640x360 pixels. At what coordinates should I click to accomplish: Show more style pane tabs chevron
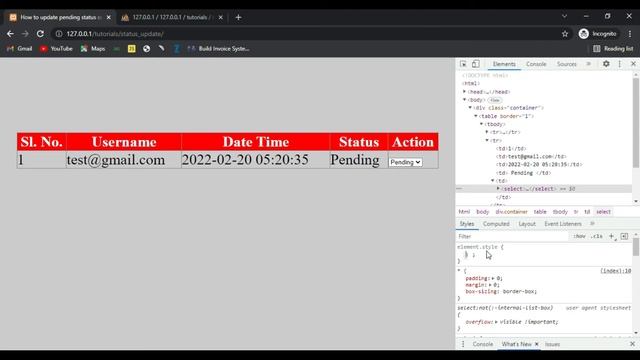[592, 224]
